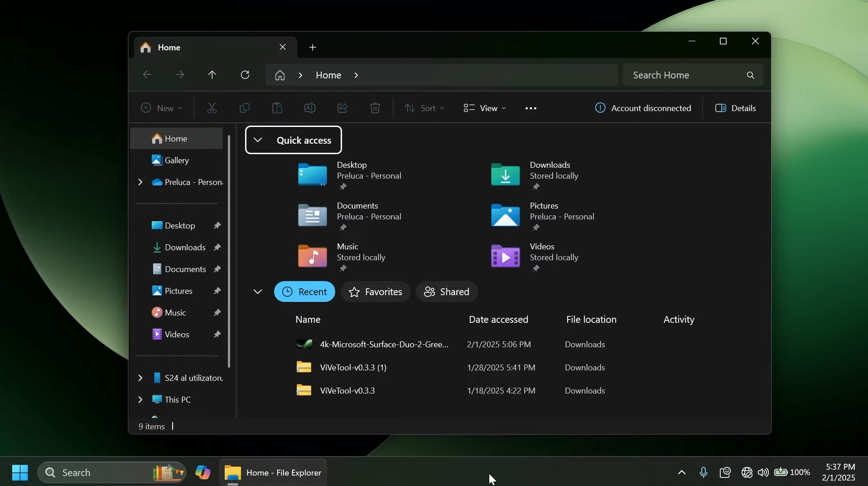This screenshot has height=486, width=868.
Task: Open Pictures in the sidebar
Action: coord(177,291)
